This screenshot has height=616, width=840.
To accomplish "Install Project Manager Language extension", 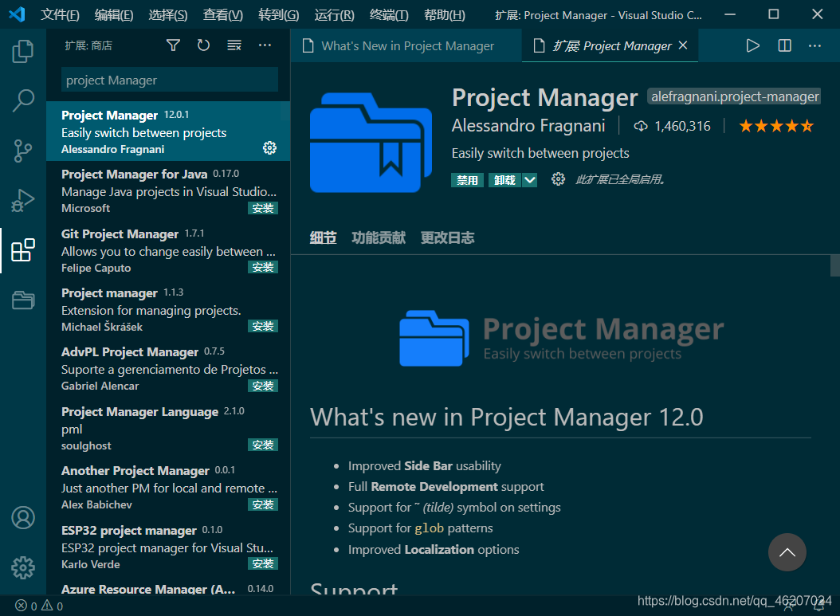I will coord(262,445).
